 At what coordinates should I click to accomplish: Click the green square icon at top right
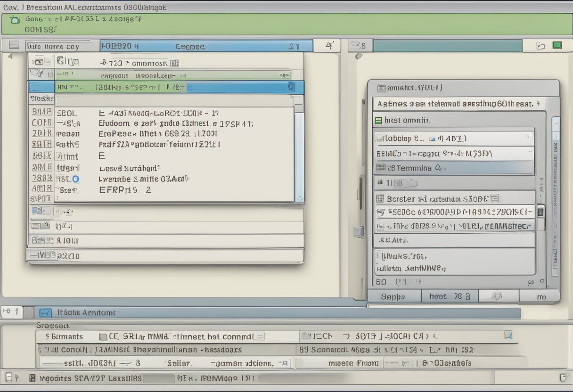[x=557, y=46]
